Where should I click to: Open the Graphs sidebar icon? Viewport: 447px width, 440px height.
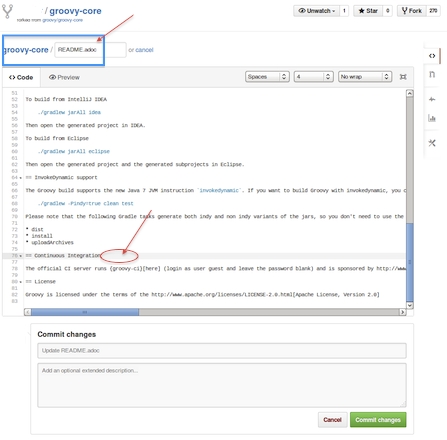[x=432, y=118]
